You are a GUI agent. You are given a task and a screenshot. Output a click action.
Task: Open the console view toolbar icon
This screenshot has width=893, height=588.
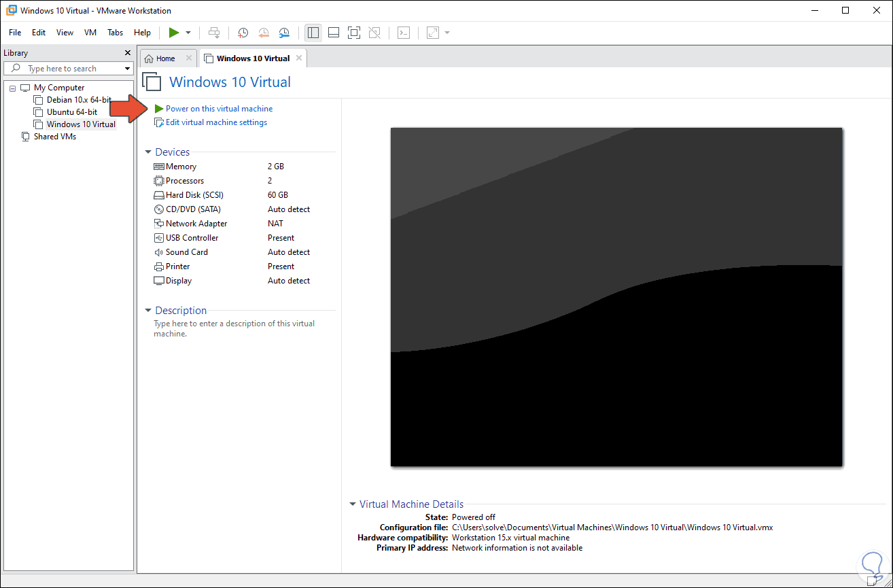point(404,33)
